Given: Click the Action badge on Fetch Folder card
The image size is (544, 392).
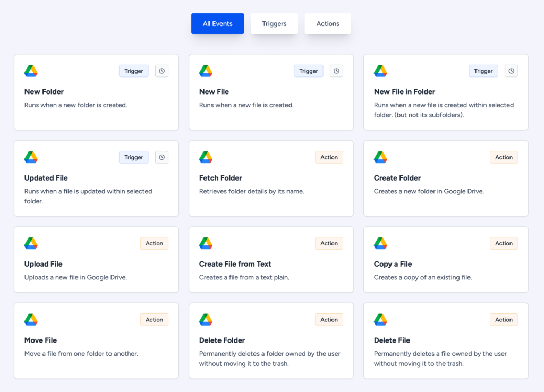Looking at the screenshot, I should click(x=329, y=157).
